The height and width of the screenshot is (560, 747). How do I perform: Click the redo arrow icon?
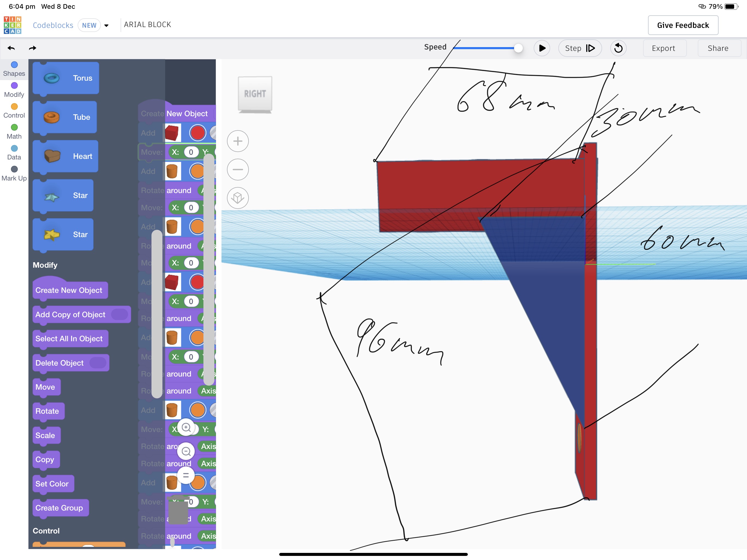tap(33, 48)
